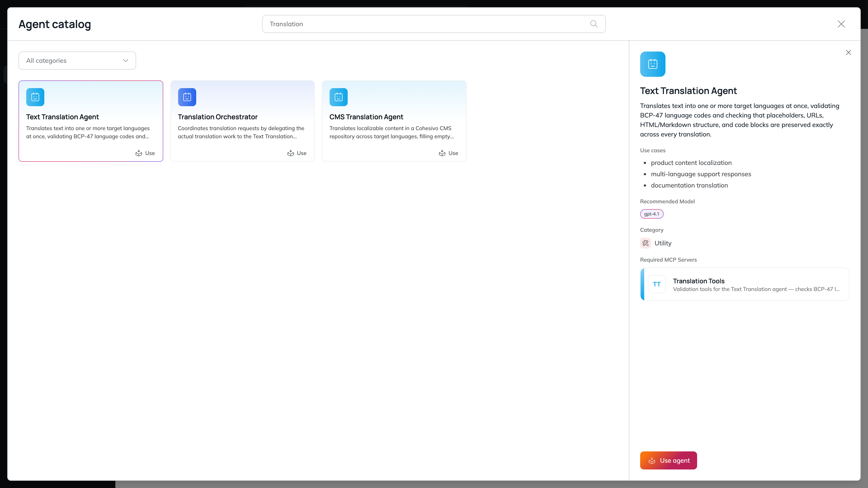The image size is (868, 488).
Task: Click the Recommended Model label
Action: coord(667,201)
